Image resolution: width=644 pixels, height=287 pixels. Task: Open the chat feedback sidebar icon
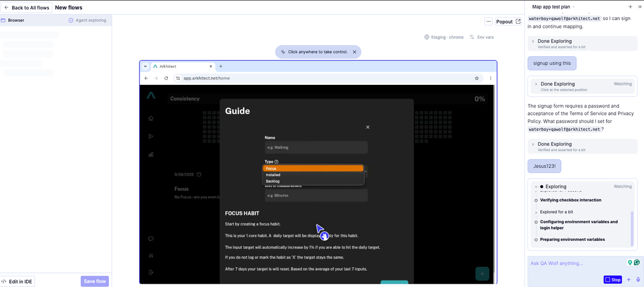151,239
